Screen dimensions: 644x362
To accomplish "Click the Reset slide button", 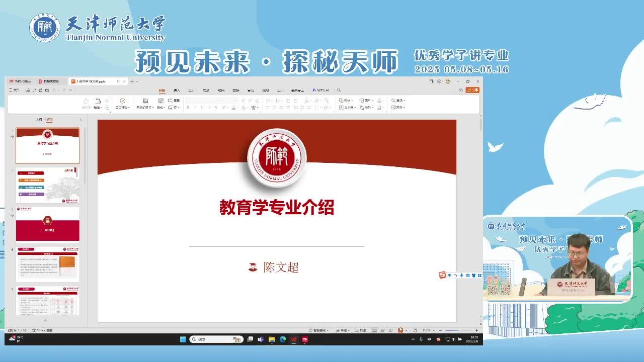I will [x=174, y=101].
